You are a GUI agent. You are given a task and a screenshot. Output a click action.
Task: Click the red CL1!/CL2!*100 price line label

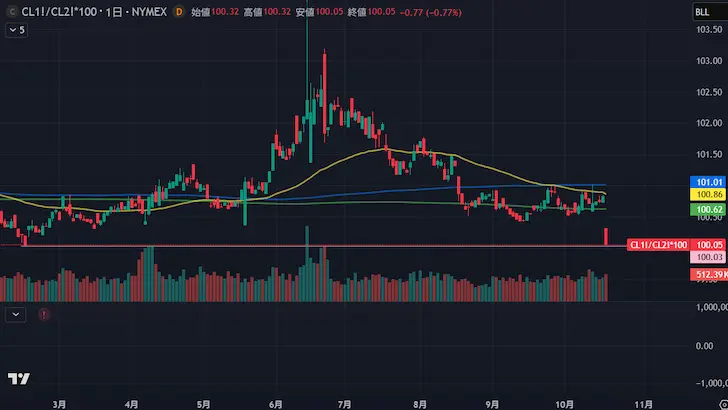655,245
